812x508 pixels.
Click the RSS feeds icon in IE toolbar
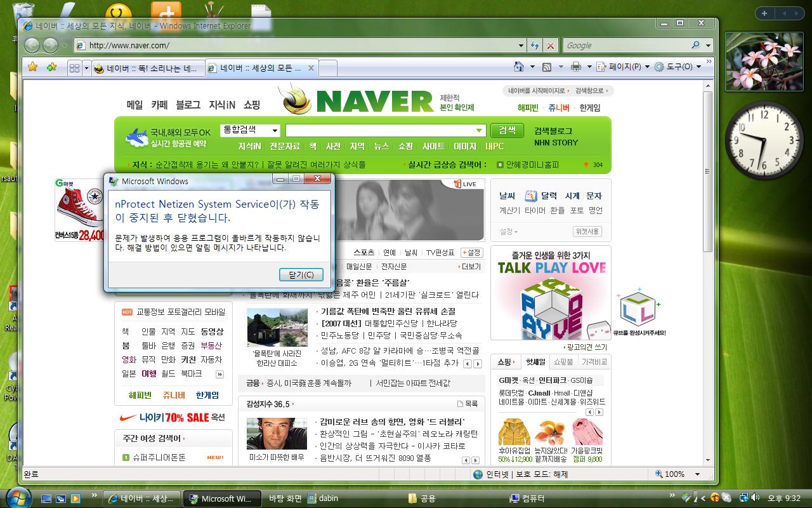point(546,67)
